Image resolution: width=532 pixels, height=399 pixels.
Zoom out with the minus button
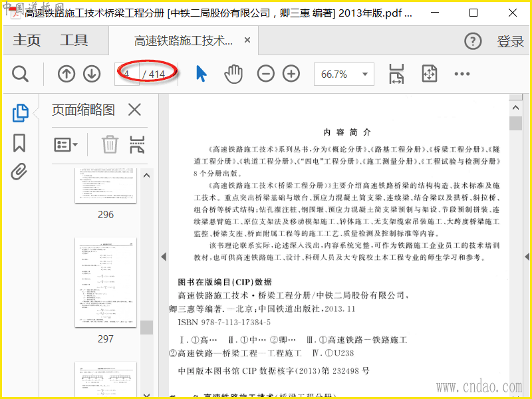coord(265,74)
